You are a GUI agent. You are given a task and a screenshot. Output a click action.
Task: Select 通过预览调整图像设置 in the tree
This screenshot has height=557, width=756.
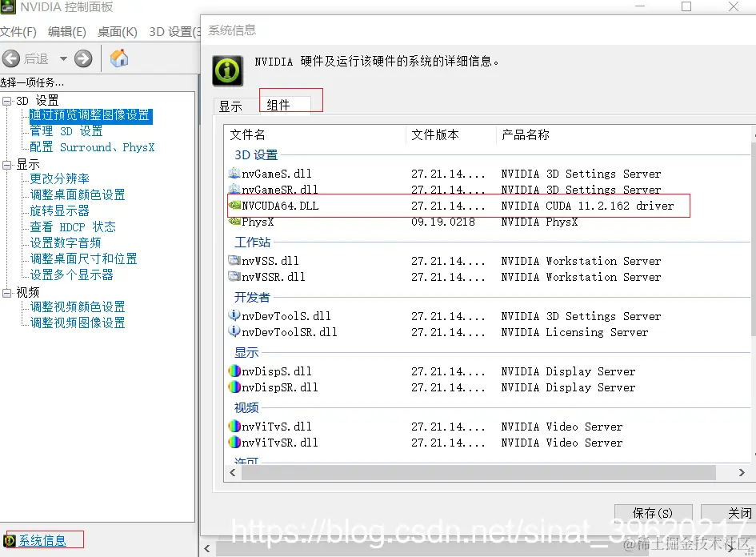coord(90,115)
